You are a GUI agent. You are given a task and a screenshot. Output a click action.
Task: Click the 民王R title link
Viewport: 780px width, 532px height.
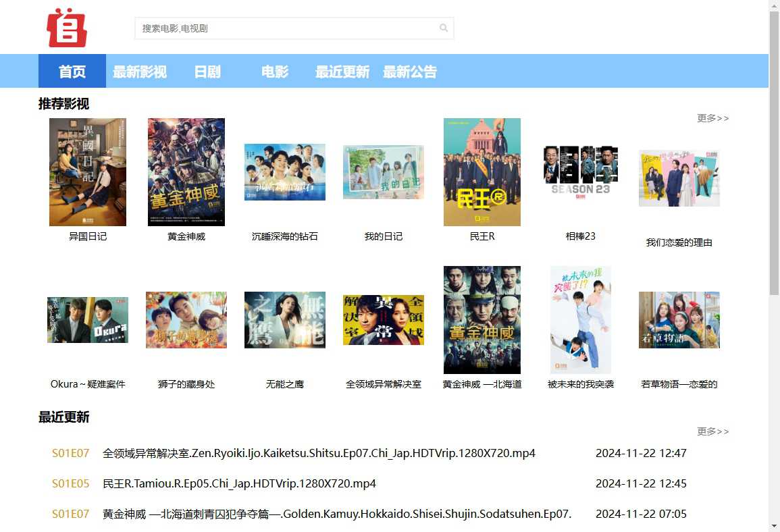click(482, 237)
